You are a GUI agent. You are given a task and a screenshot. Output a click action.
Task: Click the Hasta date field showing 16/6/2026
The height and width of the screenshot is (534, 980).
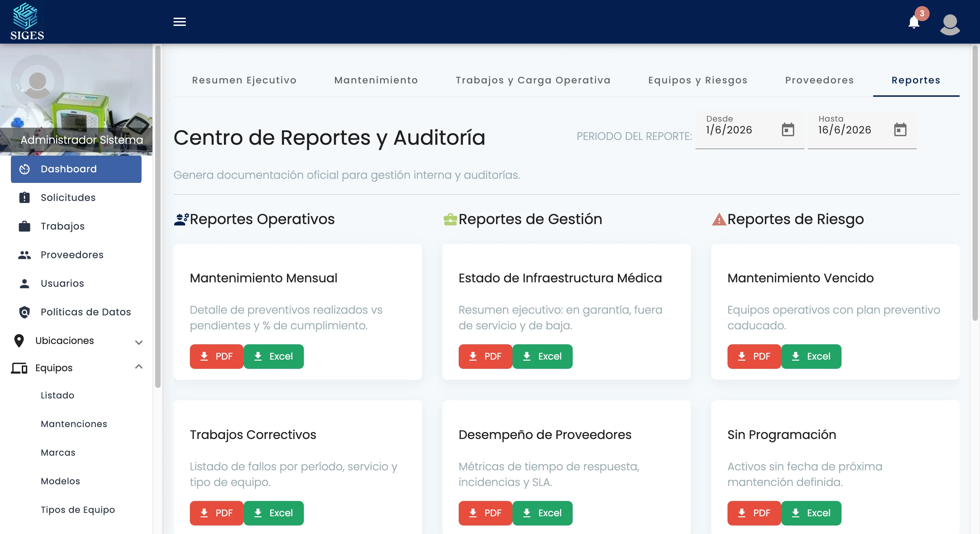(862, 130)
